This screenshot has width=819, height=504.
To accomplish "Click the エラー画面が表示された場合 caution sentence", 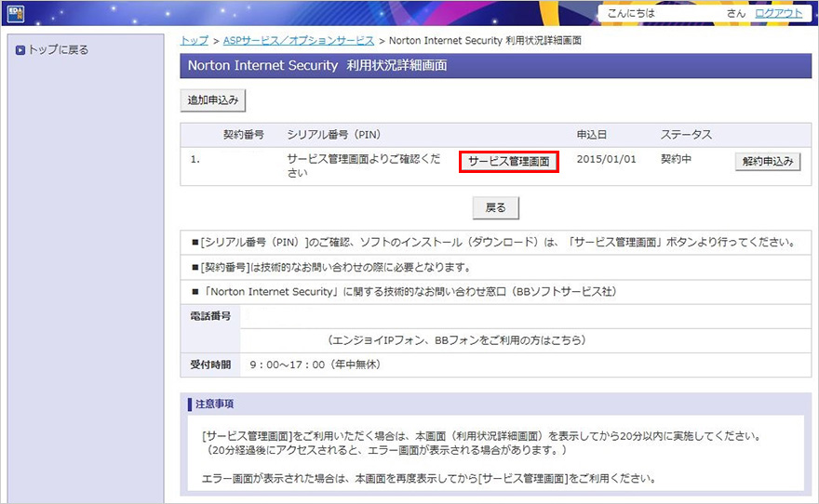I will click(429, 479).
